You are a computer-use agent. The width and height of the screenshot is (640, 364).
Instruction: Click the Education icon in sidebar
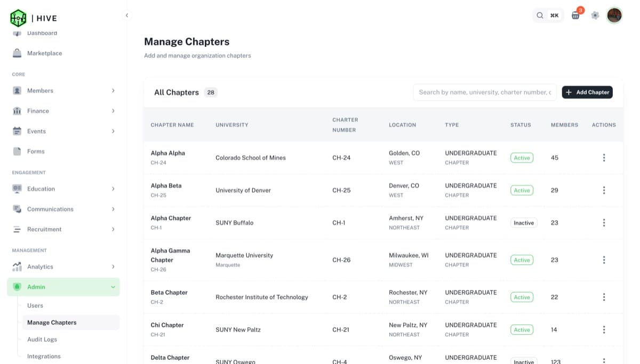(17, 189)
